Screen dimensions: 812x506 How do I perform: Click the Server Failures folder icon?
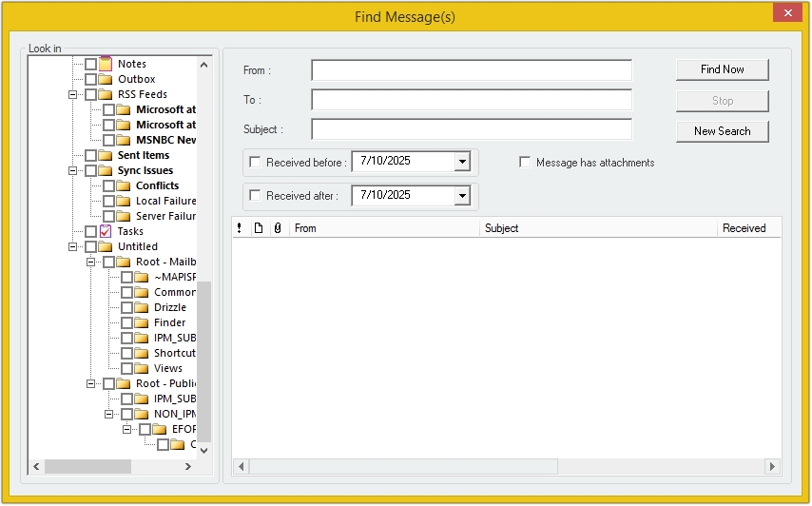click(x=124, y=216)
